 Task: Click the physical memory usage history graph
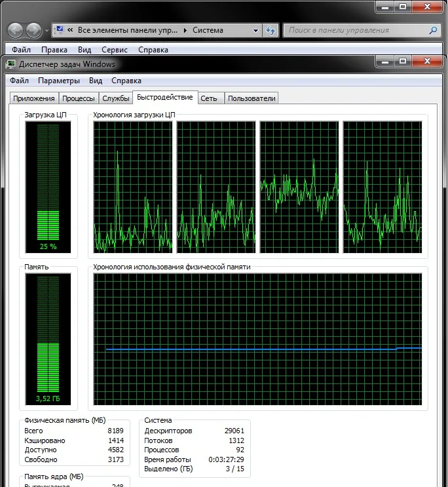[x=257, y=339]
